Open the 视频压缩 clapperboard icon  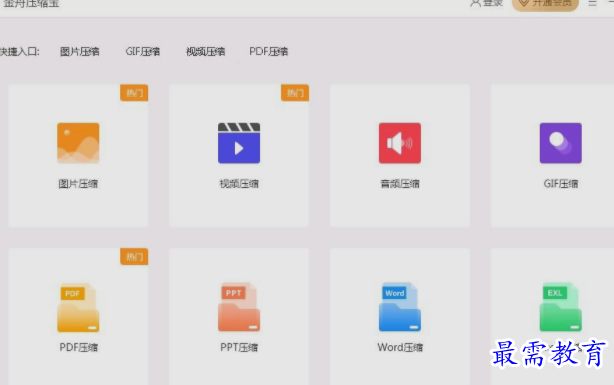239,143
